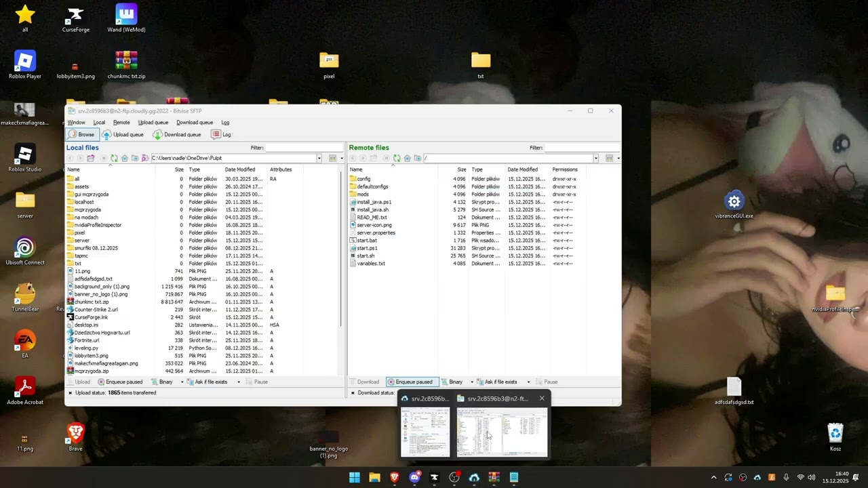
Task: Expand Remote view options arrow
Action: tap(618, 158)
